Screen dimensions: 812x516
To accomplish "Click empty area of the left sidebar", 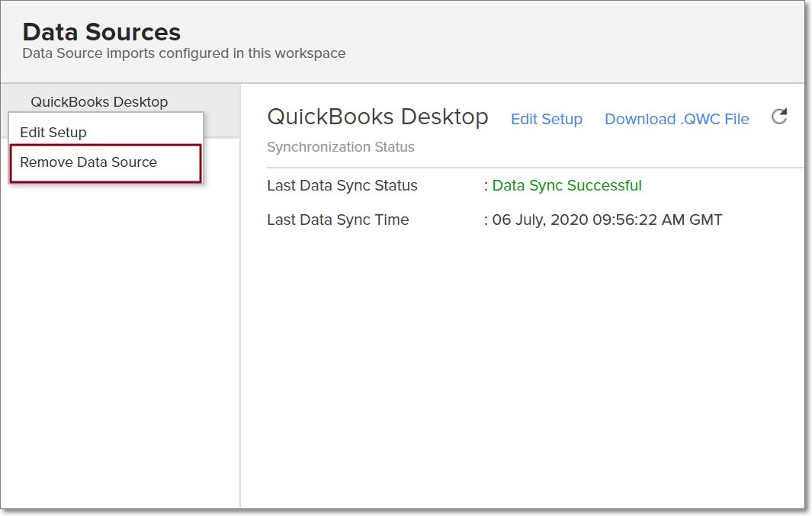I will click(x=120, y=343).
